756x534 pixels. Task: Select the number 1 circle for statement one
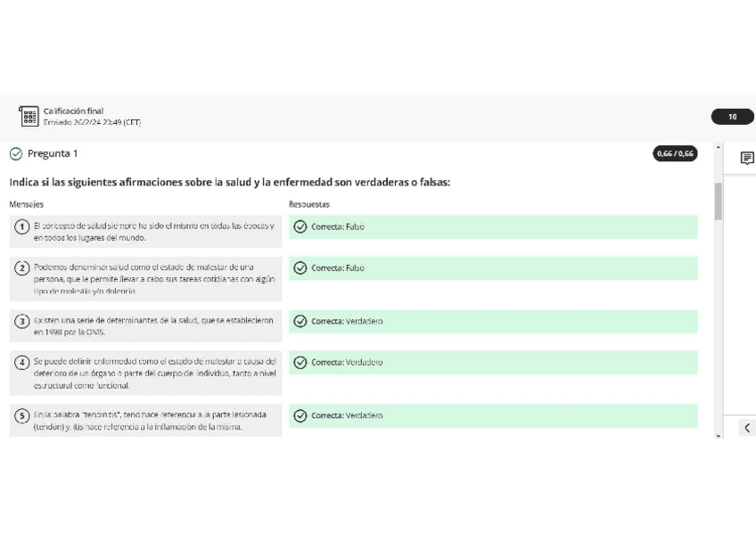tap(21, 227)
